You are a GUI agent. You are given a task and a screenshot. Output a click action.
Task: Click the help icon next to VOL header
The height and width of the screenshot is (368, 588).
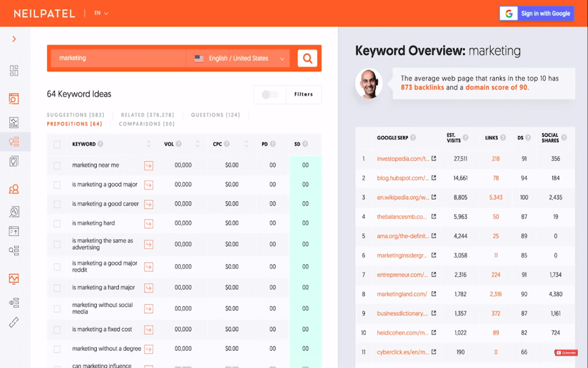coord(179,144)
